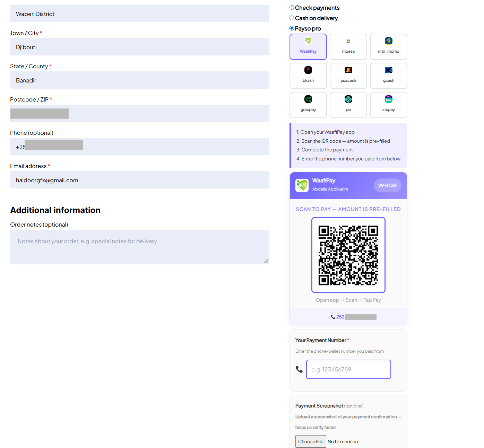Select the pix payment icon
This screenshot has height=448, width=484.
click(348, 105)
